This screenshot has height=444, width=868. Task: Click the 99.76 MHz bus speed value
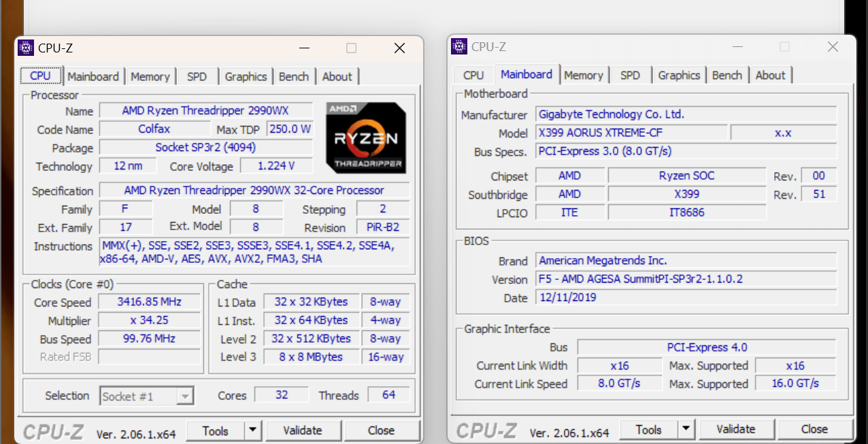click(150, 338)
